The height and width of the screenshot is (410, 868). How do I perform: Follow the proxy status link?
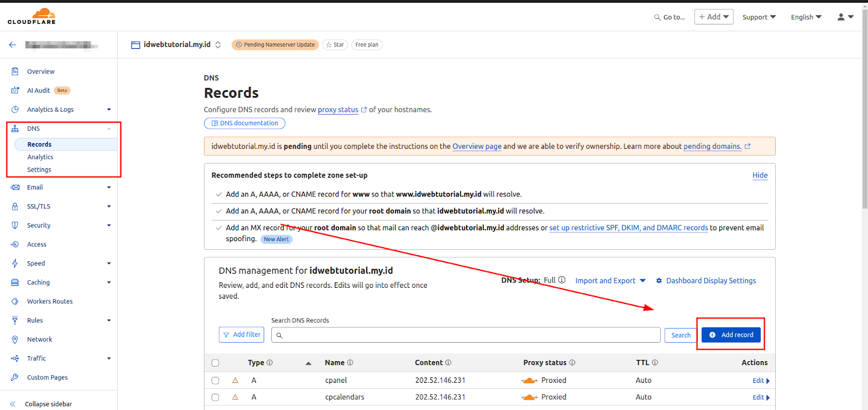pos(338,110)
